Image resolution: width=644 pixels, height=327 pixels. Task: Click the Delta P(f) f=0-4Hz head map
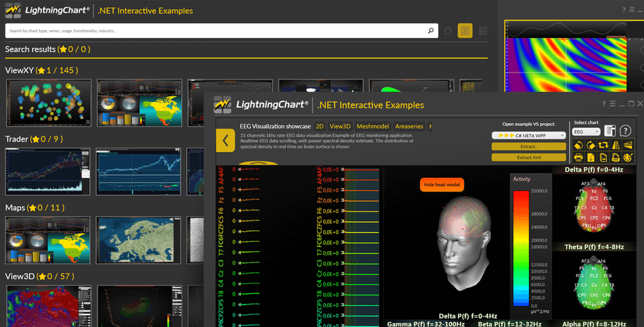[594, 207]
